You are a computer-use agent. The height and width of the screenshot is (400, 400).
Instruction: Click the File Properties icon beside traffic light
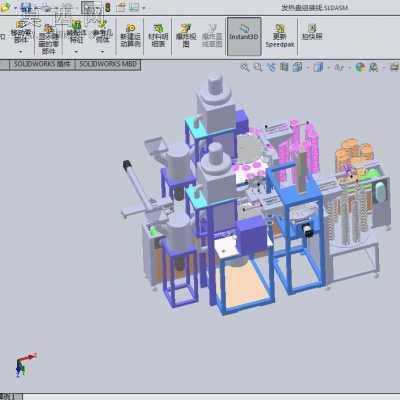click(x=121, y=7)
